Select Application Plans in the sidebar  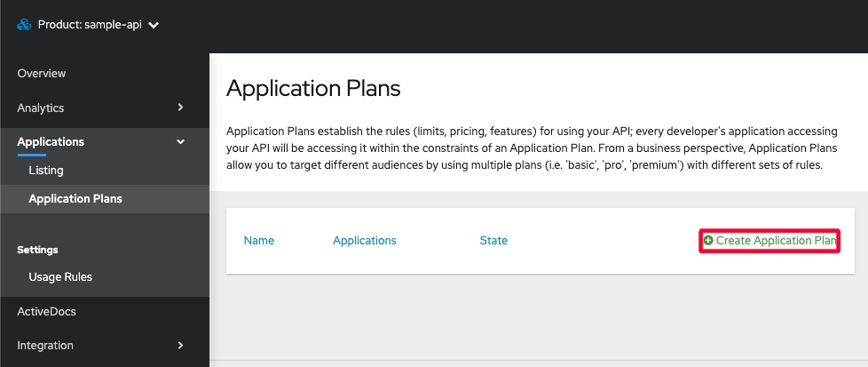pos(75,199)
